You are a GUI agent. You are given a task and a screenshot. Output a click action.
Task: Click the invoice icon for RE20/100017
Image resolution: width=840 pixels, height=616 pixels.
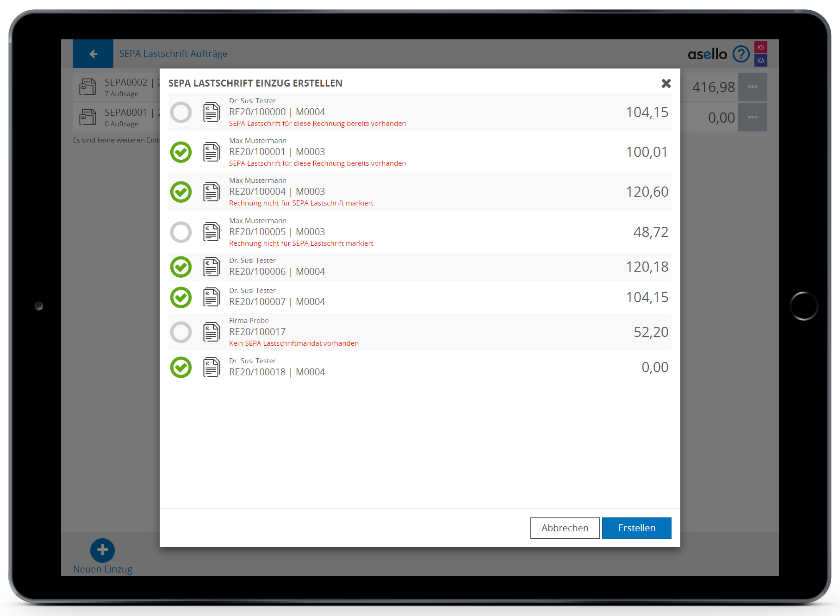[x=212, y=332]
